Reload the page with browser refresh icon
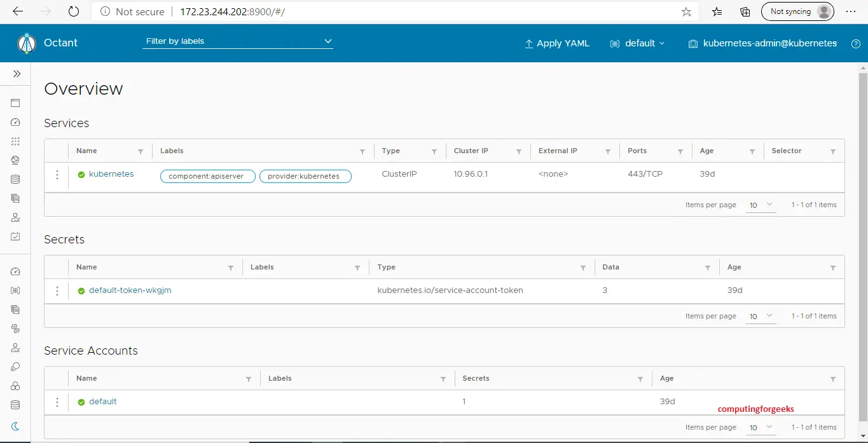Image resolution: width=868 pixels, height=443 pixels. pos(72,11)
